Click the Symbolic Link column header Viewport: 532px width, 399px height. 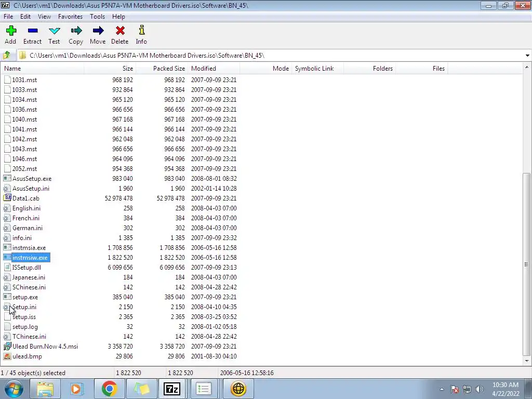pyautogui.click(x=317, y=68)
